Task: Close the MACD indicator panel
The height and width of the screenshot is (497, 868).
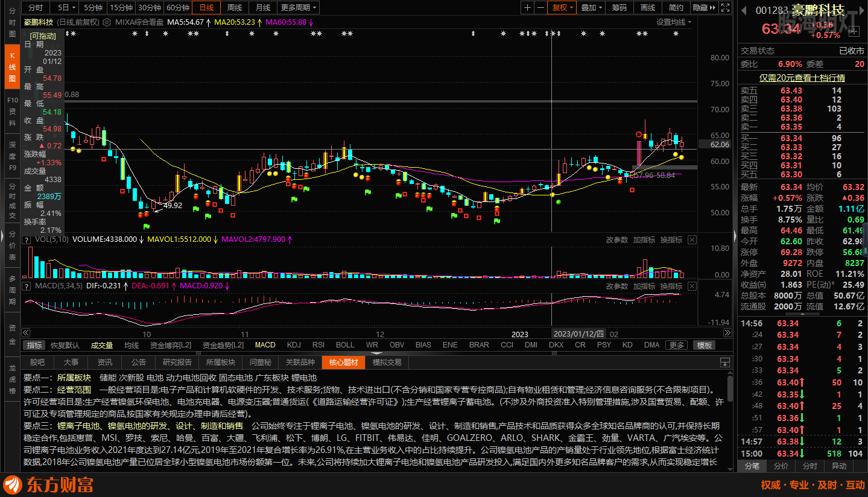Action: coord(692,286)
